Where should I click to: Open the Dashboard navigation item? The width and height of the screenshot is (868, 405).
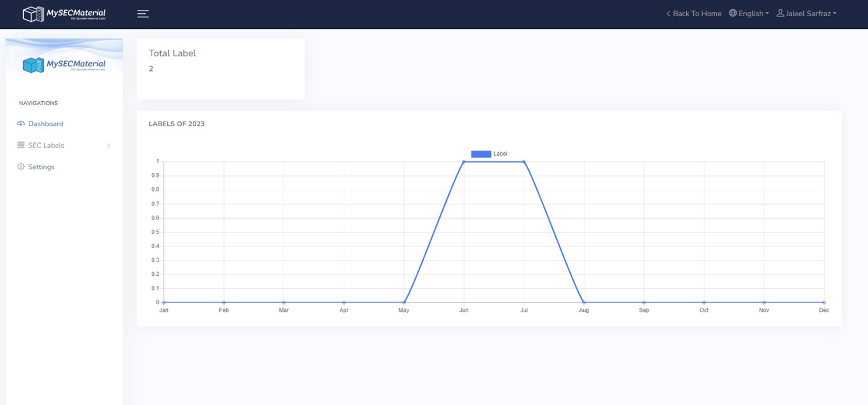tap(46, 124)
